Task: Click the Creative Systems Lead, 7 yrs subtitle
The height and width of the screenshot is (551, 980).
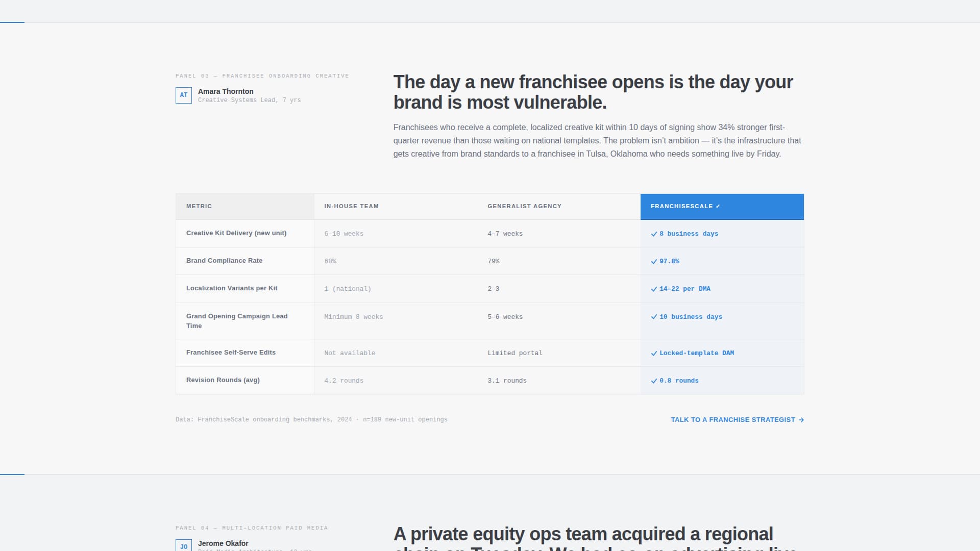Action: point(250,101)
